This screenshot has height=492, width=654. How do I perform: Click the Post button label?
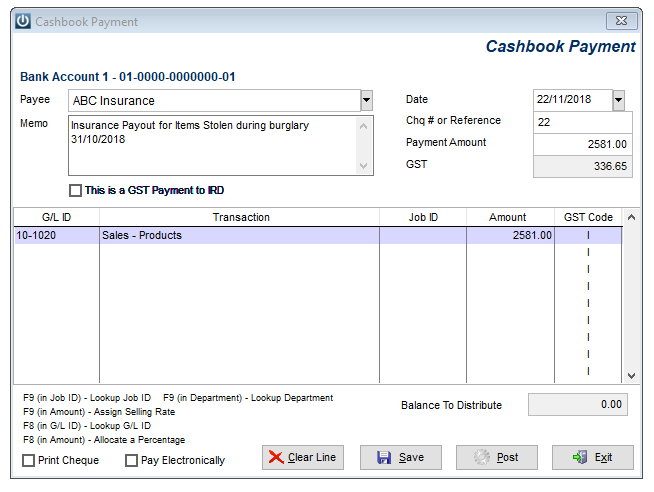507,457
